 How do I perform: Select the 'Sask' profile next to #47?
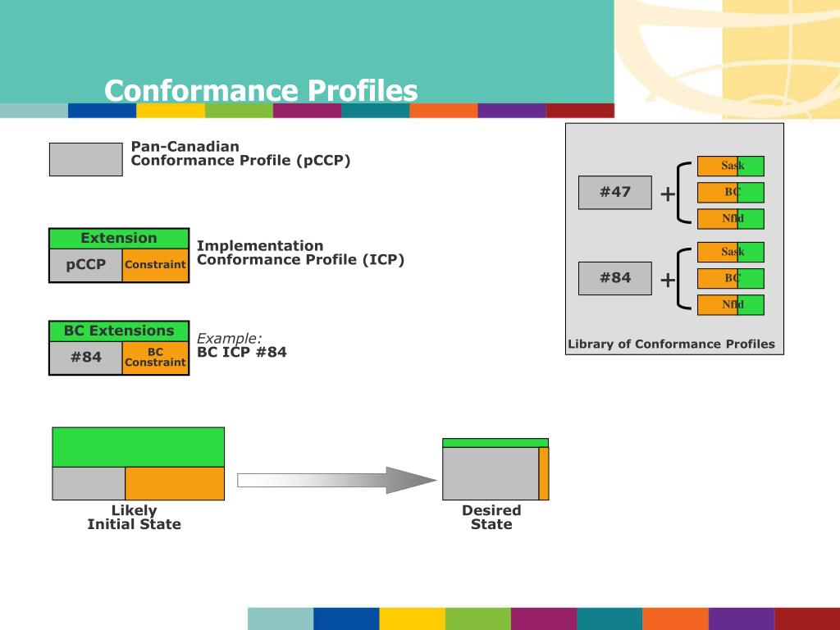point(731,166)
